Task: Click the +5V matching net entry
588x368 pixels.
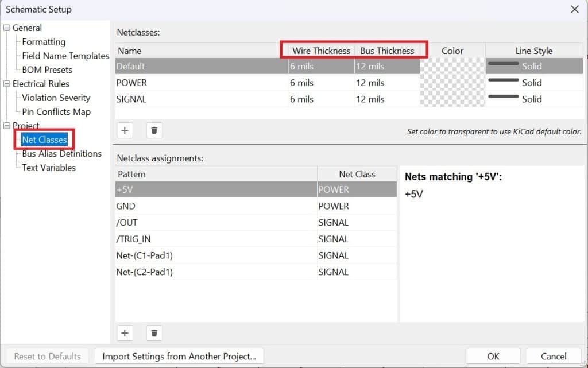Action: [x=414, y=194]
